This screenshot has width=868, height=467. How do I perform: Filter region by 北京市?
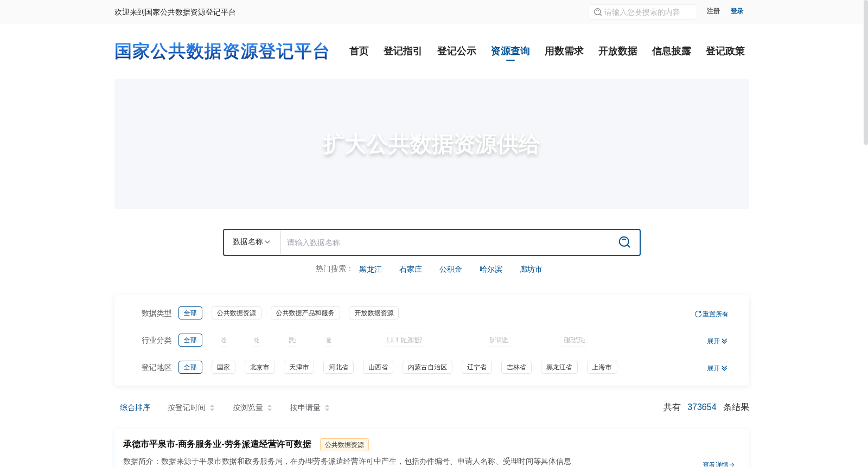pyautogui.click(x=260, y=367)
